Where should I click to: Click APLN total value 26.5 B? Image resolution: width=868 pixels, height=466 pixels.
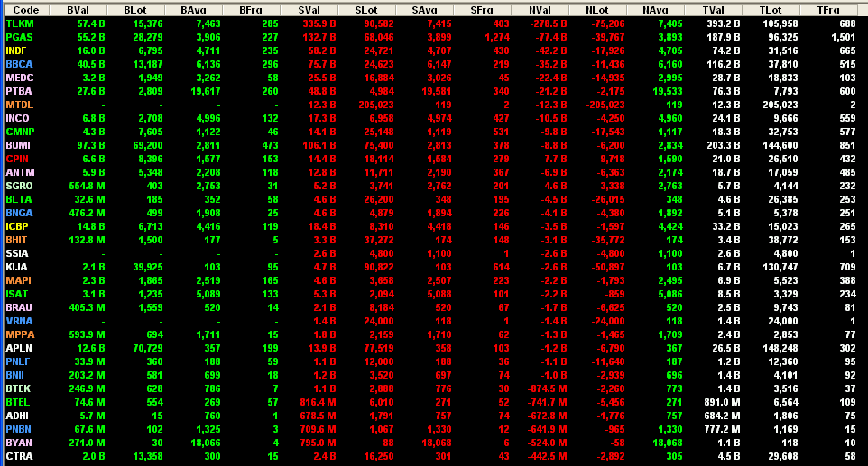point(725,348)
